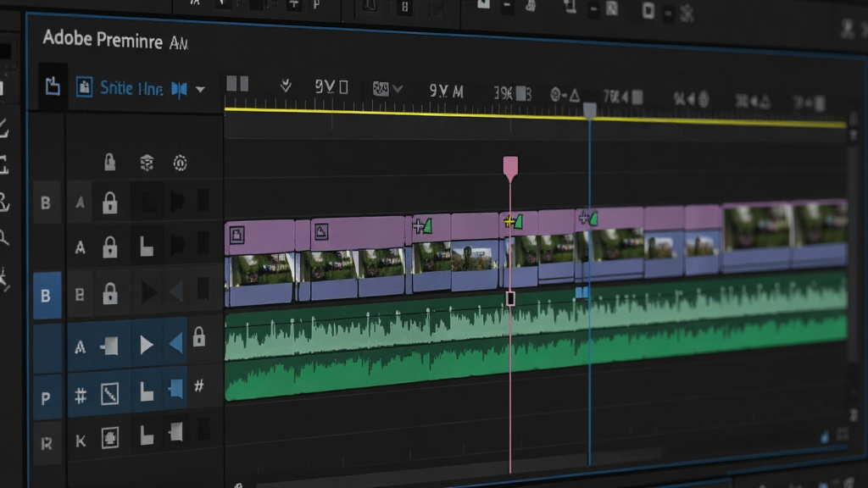Toggle the lock on the top B/A track
868x488 pixels.
109,203
